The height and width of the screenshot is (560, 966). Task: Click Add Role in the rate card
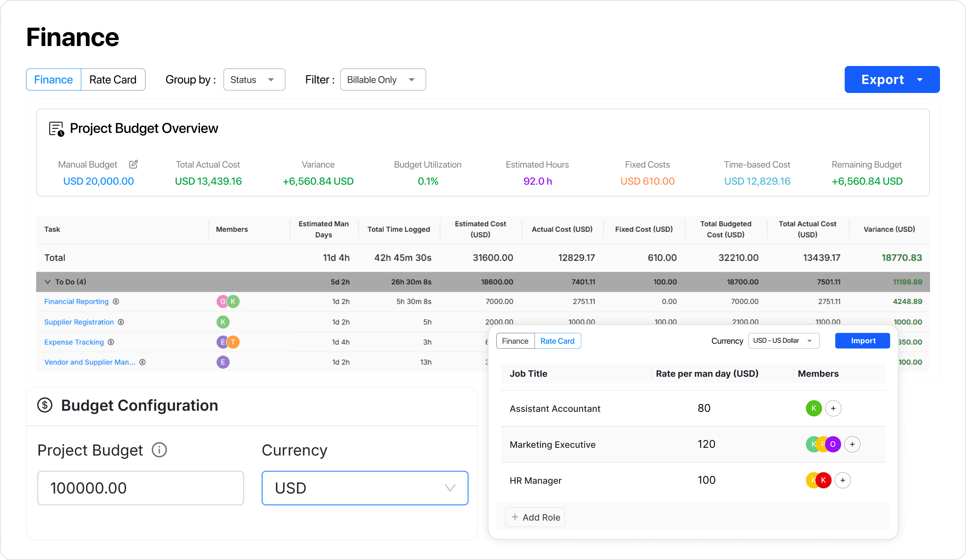coord(535,517)
